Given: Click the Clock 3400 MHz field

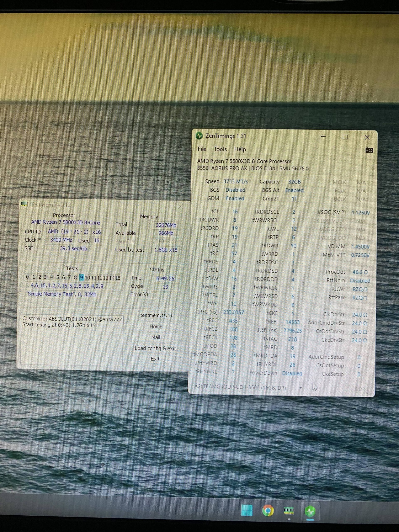Looking at the screenshot, I should (x=61, y=240).
